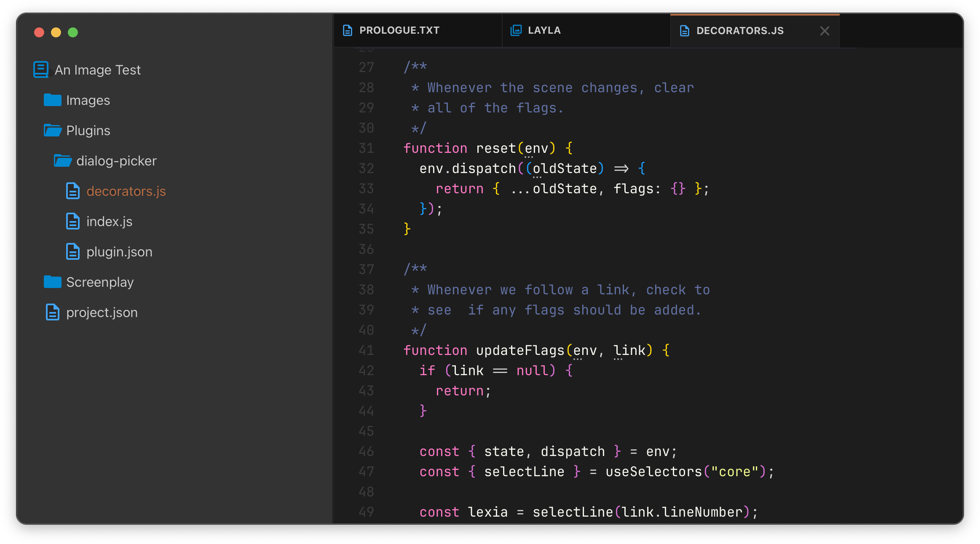Click the Images folder icon
The image size is (980, 544).
pos(53,100)
